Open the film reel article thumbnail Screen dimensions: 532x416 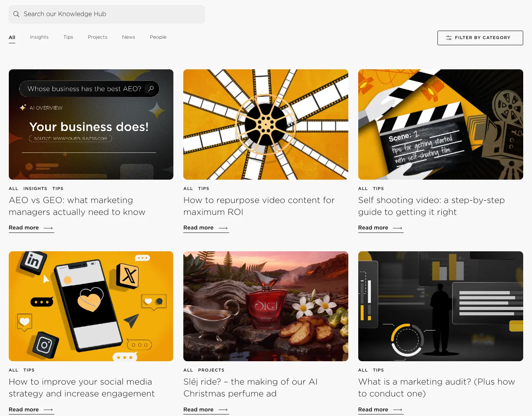(266, 124)
